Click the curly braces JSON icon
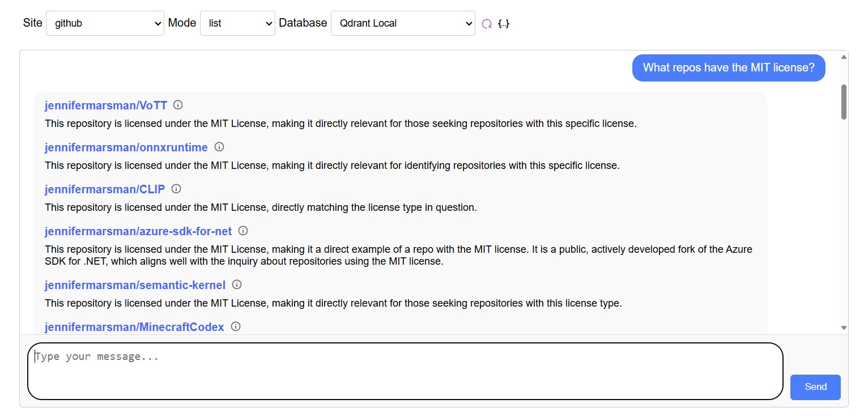This screenshot has height=416, width=868. click(x=503, y=24)
